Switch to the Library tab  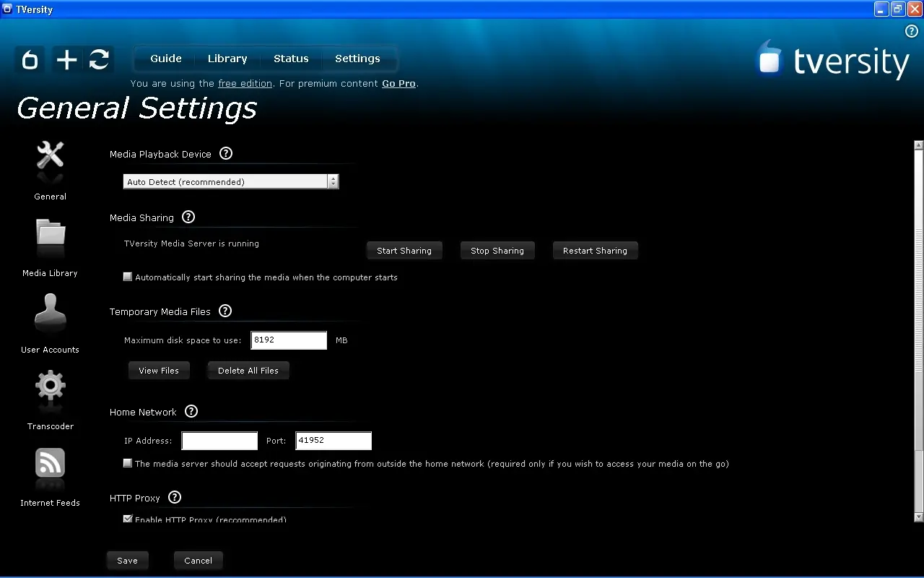click(x=227, y=59)
